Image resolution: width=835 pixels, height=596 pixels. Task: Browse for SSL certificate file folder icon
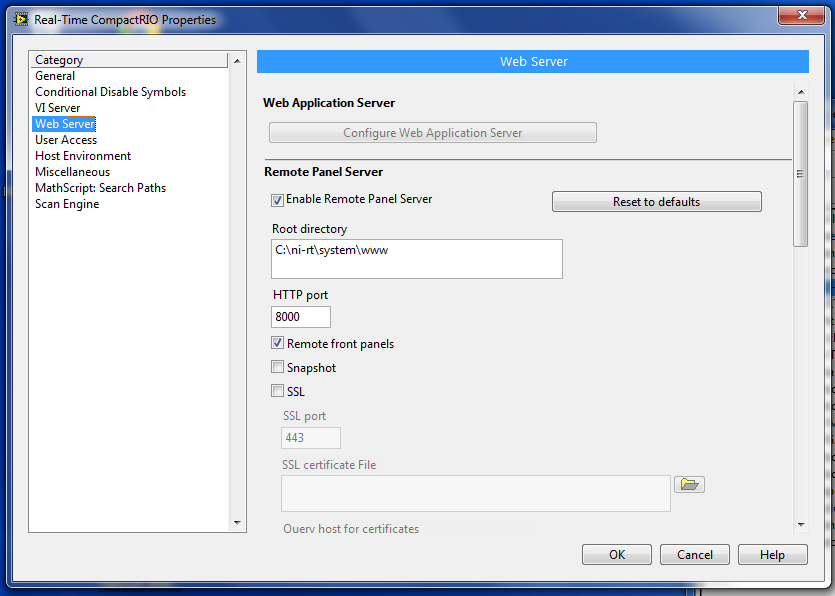689,484
